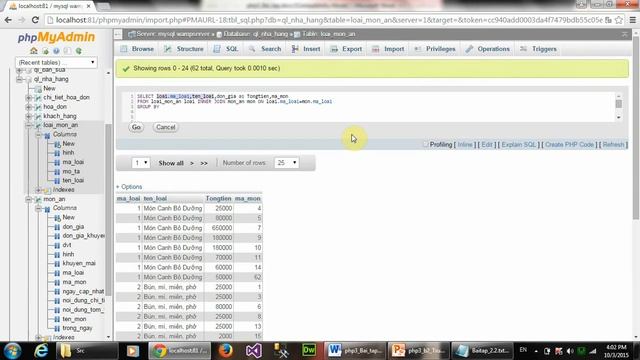Viewport: 640px width, 360px height.
Task: Open Firefox from the taskbar
Action: point(225,351)
